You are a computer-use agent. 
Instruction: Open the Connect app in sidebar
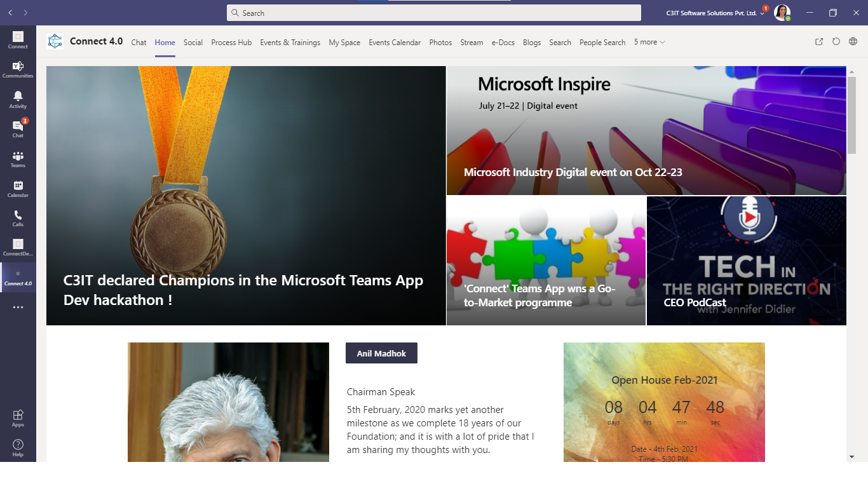point(18,40)
